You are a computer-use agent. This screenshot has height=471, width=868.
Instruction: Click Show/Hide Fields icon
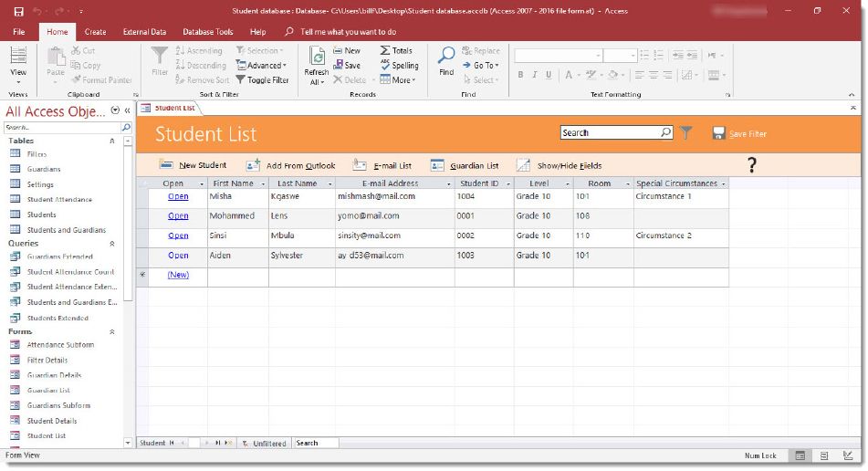[523, 165]
